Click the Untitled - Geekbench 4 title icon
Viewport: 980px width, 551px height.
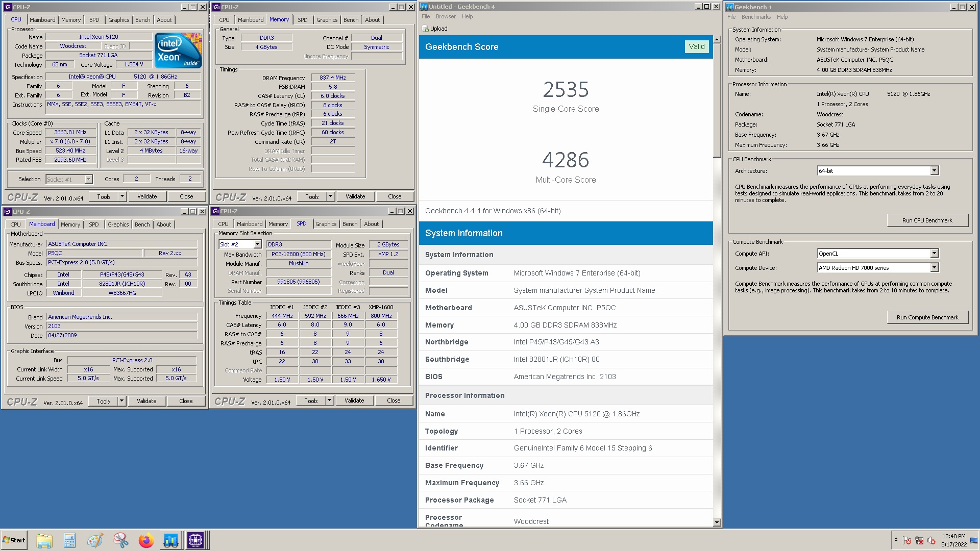coord(424,7)
